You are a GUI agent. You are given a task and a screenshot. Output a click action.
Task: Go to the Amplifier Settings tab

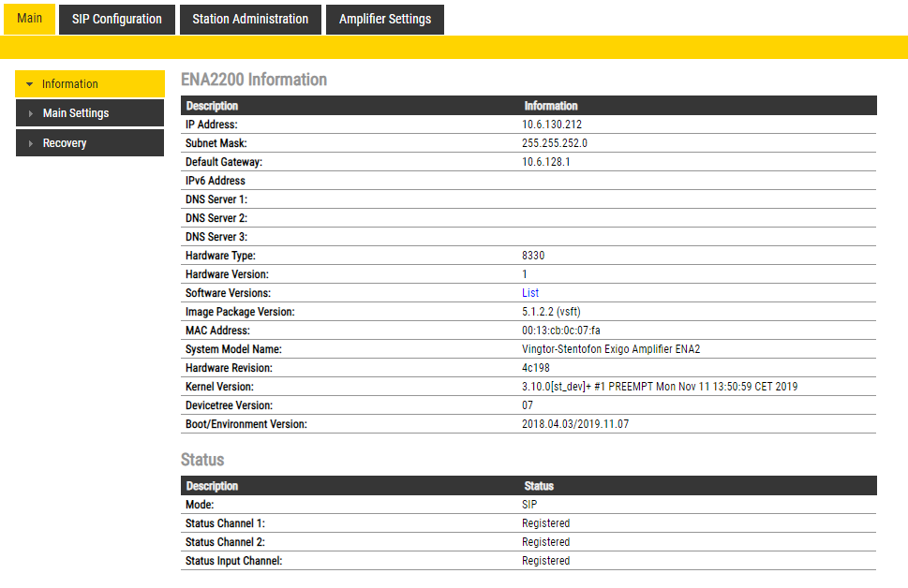click(385, 20)
